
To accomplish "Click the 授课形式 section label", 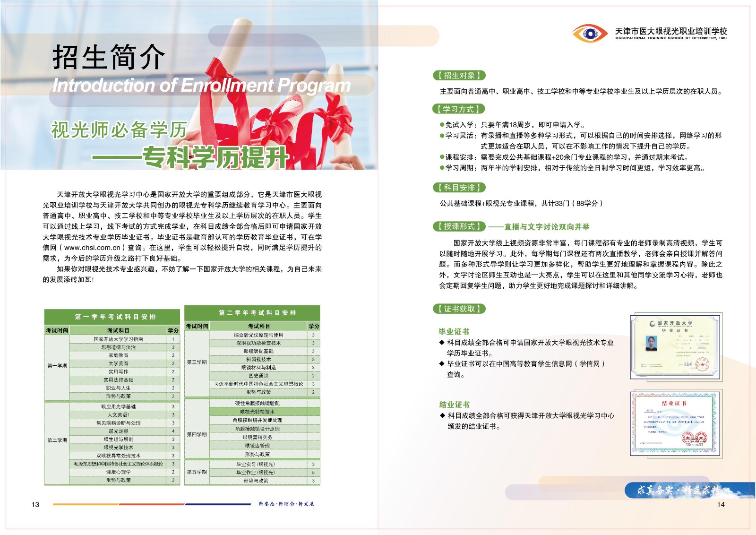I will point(459,226).
